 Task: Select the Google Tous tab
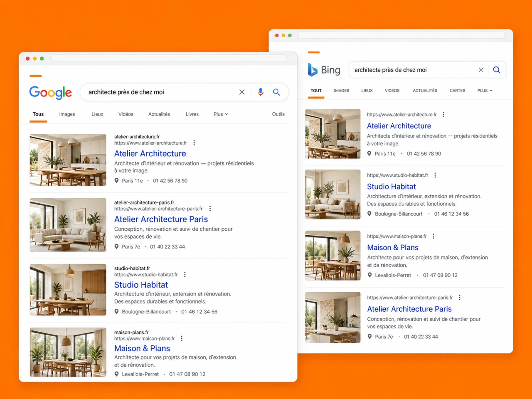(x=38, y=114)
